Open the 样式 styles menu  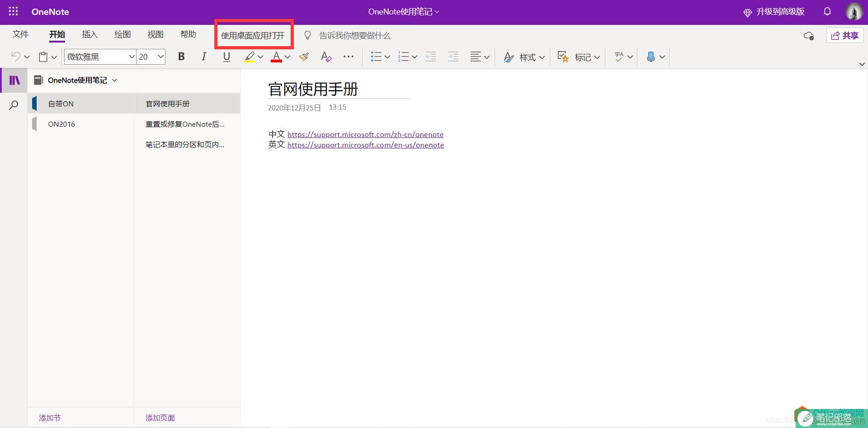524,57
